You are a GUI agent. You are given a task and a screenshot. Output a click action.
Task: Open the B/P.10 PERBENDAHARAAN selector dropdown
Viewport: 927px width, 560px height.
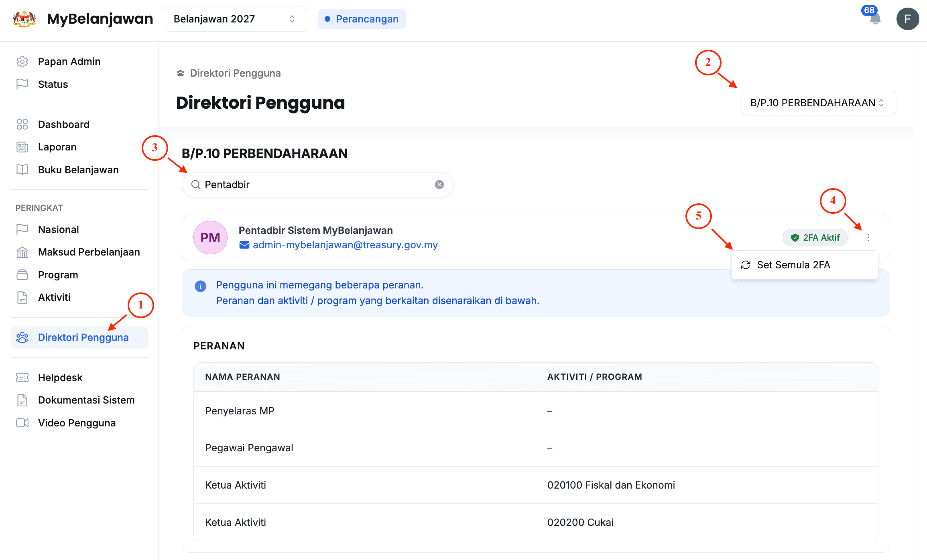(819, 103)
